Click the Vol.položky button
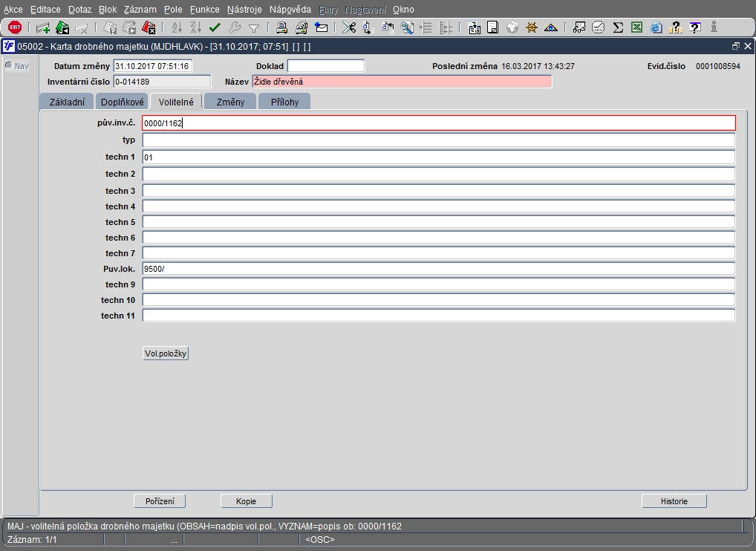The image size is (756, 551). pyautogui.click(x=166, y=353)
